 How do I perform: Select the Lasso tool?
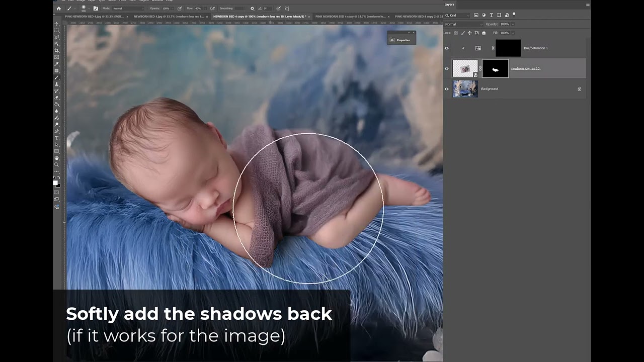point(56,37)
